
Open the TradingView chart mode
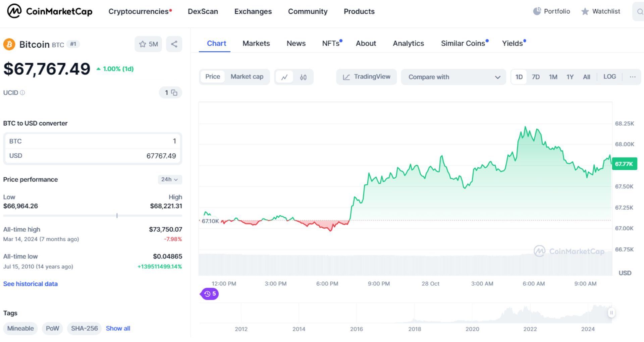(366, 77)
